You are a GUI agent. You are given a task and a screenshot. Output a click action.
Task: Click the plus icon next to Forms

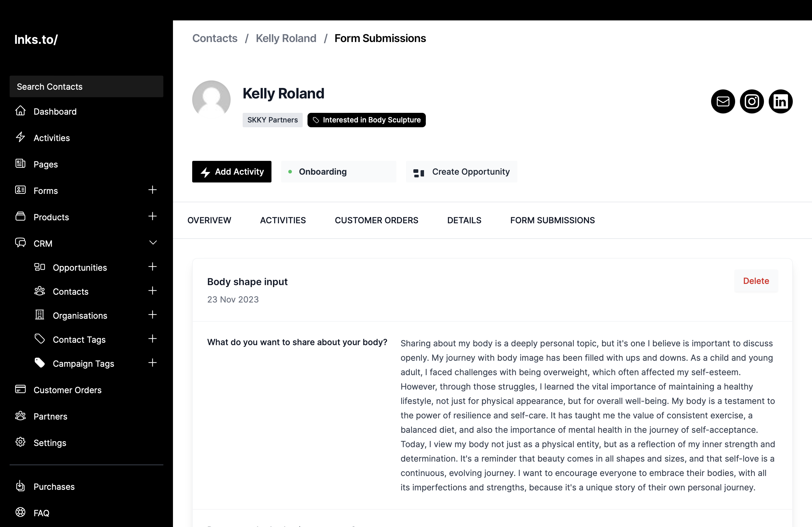pos(153,190)
